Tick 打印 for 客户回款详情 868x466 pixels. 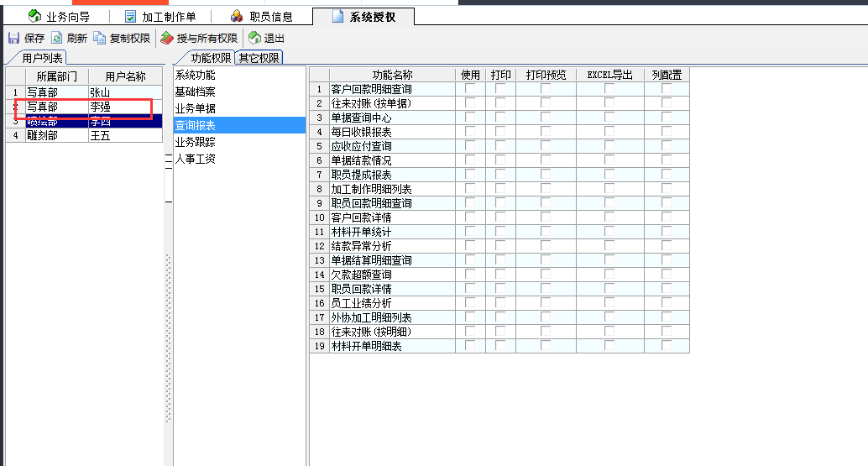coord(500,217)
